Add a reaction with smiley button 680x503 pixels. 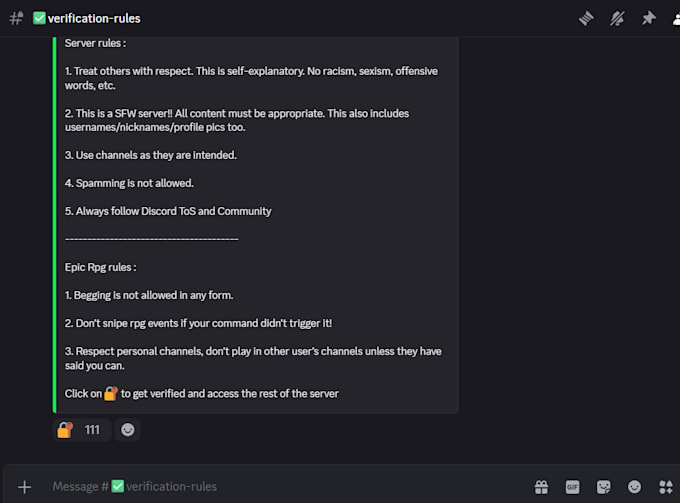(128, 430)
